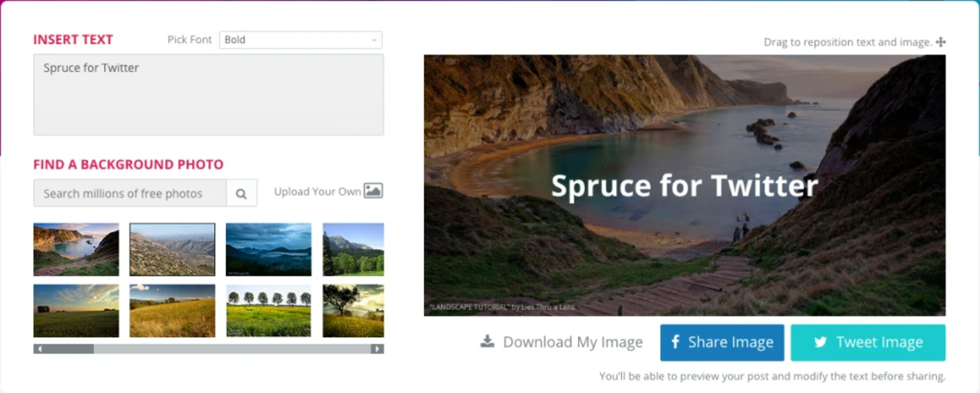Select the row of trees thumbnail
The width and height of the screenshot is (980, 393).
coord(268,311)
